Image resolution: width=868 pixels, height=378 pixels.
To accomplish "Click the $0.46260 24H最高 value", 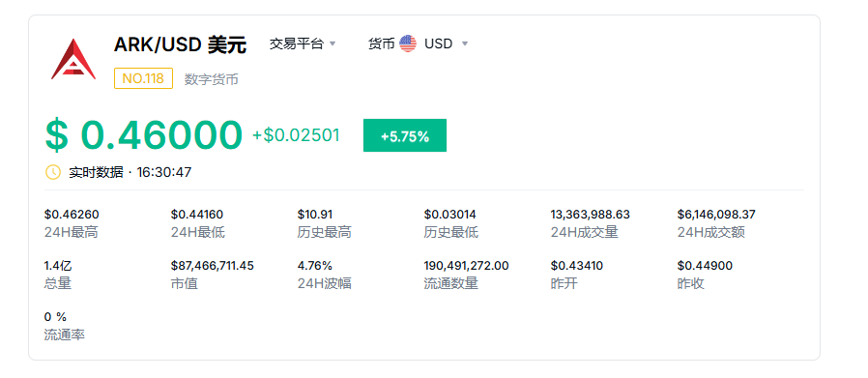I will [x=72, y=215].
